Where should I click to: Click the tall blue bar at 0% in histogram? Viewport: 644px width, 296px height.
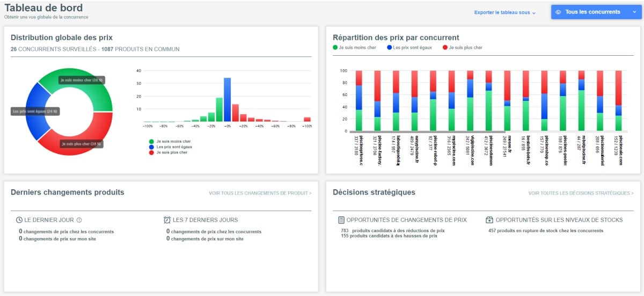(228, 100)
